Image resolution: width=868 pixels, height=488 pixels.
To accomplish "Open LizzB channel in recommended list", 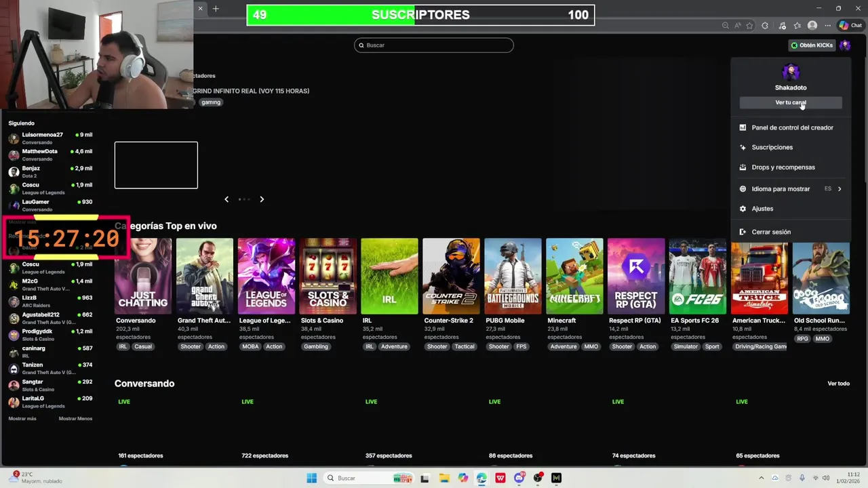I will [51, 301].
